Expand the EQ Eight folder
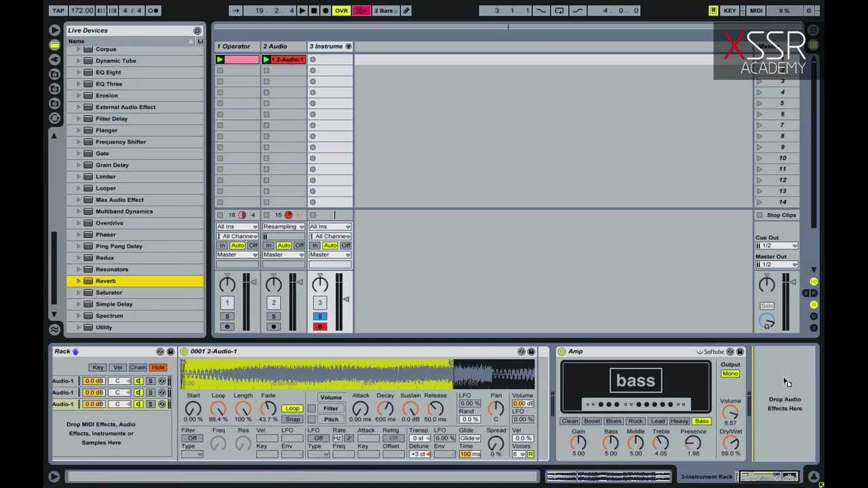The width and height of the screenshot is (868, 488). point(79,72)
